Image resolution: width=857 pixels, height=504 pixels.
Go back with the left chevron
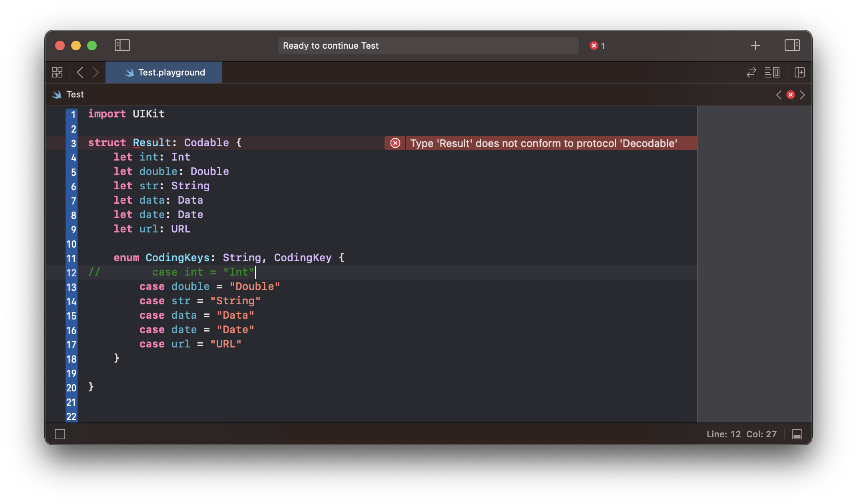coord(80,72)
